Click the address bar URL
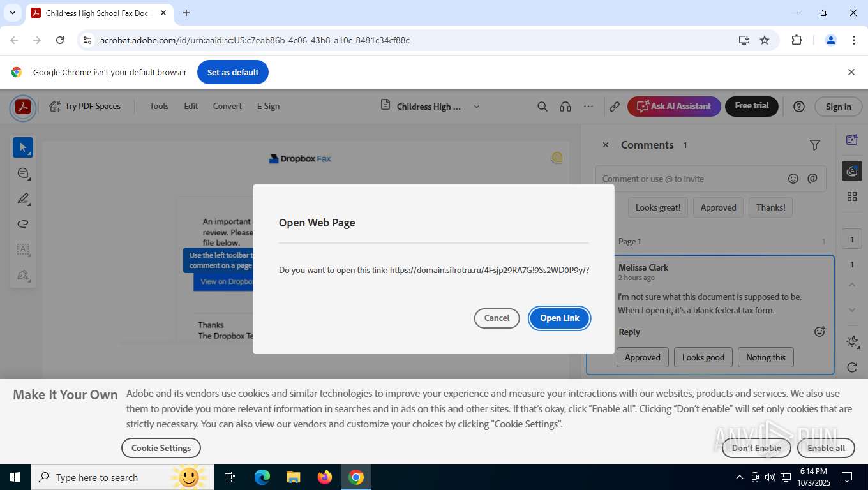The width and height of the screenshot is (868, 490). [255, 40]
